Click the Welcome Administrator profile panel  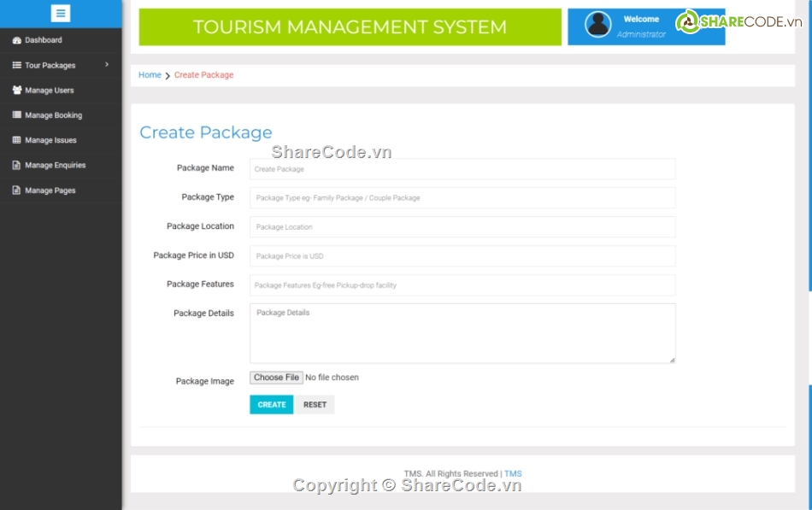click(646, 26)
